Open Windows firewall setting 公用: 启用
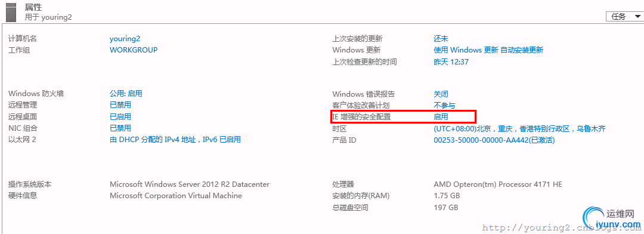Viewport: 644px width, 234px height. [126, 94]
